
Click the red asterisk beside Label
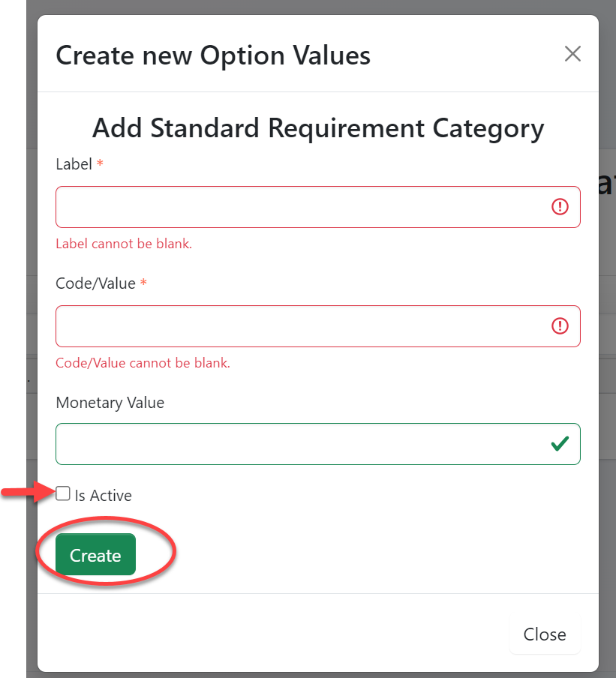[100, 163]
